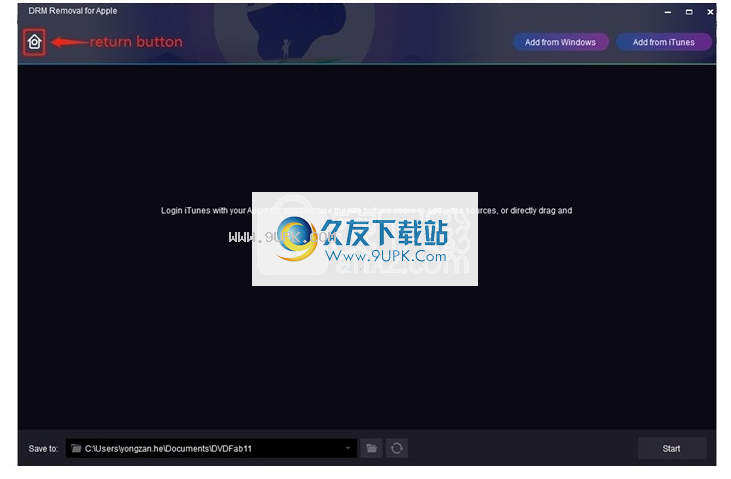Screen dimensions: 731x479
Task: Click Add from Windows button
Action: point(560,42)
